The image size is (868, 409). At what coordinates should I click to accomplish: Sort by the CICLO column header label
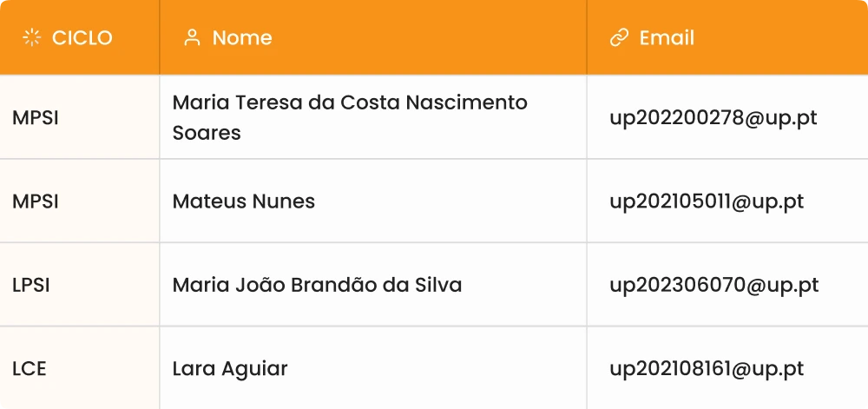pos(82,37)
